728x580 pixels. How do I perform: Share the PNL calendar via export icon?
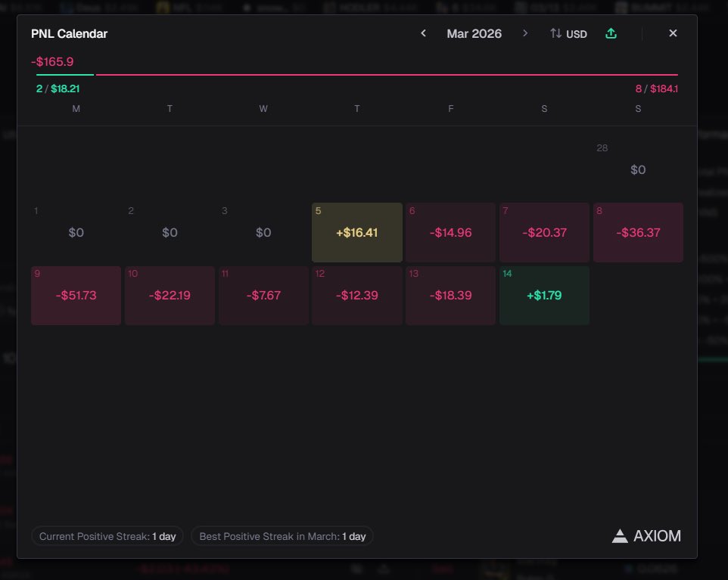coord(611,33)
